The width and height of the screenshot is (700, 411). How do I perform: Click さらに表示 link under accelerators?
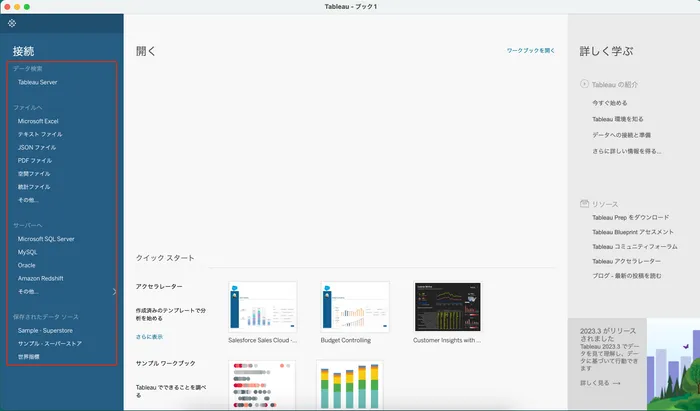point(149,337)
